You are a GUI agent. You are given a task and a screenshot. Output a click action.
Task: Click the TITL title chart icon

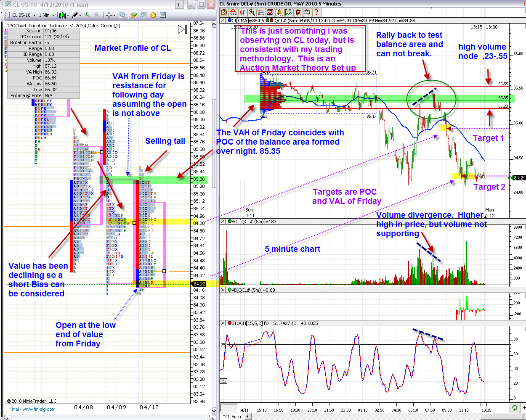[x=289, y=12]
